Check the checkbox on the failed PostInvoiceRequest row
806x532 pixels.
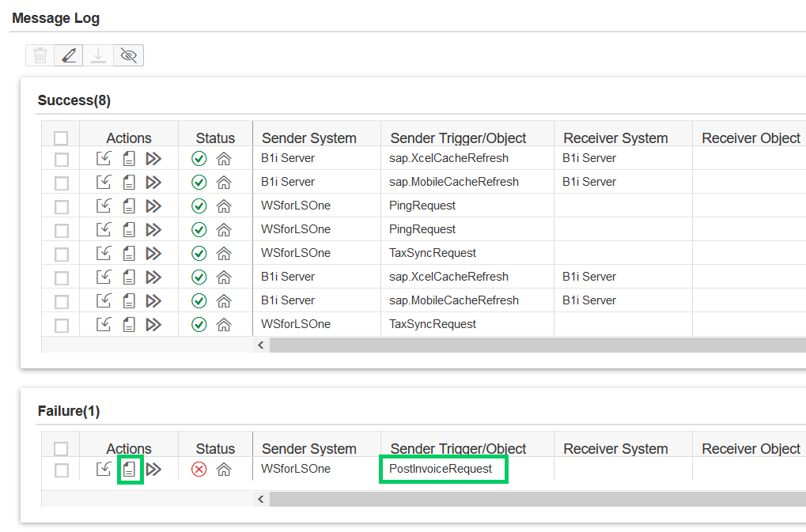tap(59, 469)
